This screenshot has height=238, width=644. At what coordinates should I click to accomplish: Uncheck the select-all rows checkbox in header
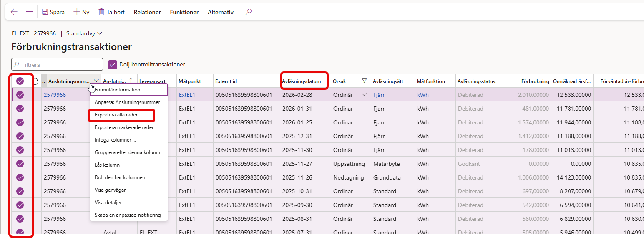tap(20, 81)
